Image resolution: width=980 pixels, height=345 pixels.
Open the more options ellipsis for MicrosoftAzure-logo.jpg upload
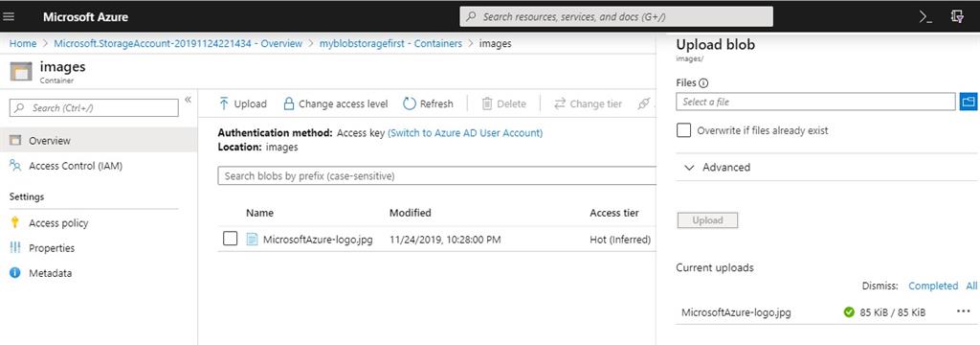(x=963, y=311)
